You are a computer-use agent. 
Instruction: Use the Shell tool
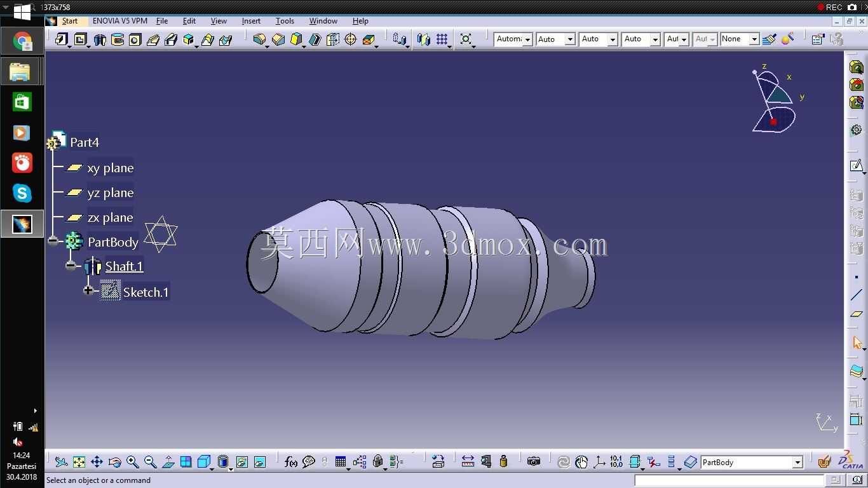(315, 39)
